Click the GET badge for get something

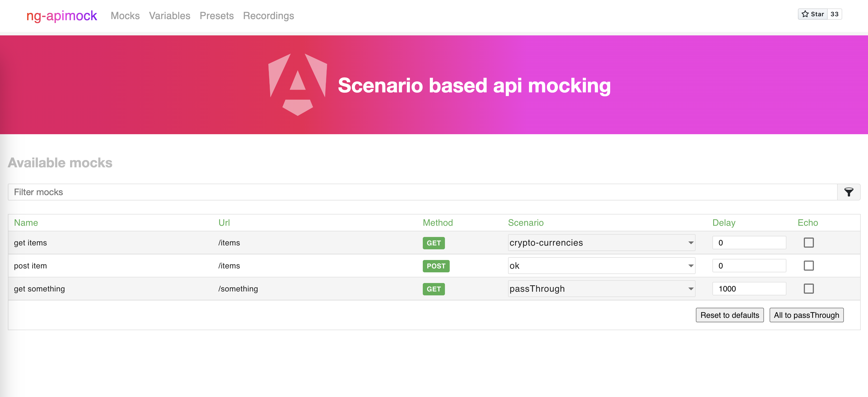434,289
